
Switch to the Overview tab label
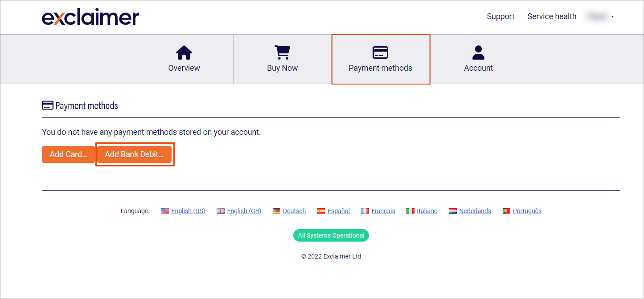coord(184,68)
